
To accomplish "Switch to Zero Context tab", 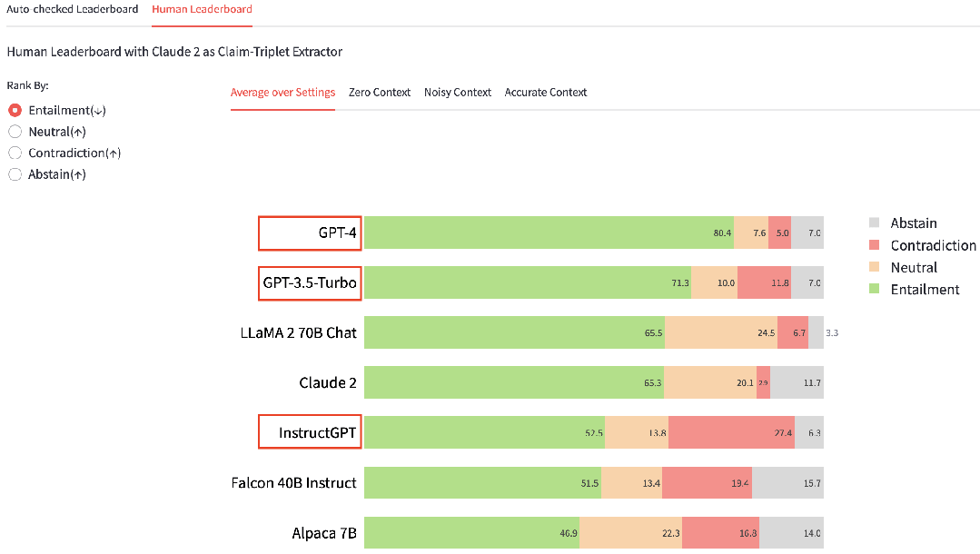I will 380,93.
